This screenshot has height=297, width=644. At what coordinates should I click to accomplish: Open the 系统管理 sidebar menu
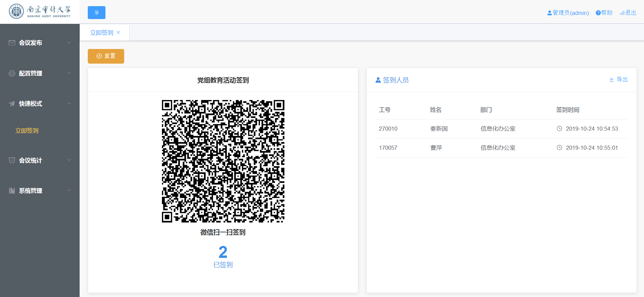[x=40, y=191]
